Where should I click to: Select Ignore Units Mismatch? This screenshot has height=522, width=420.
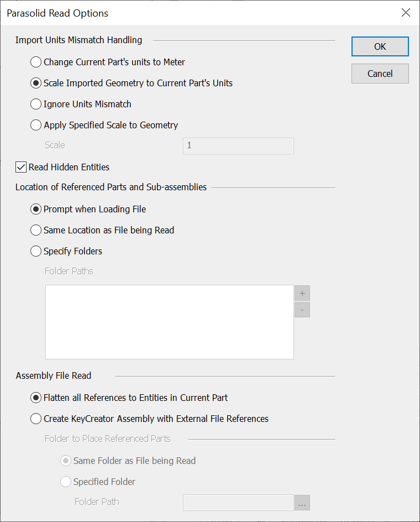pos(36,104)
